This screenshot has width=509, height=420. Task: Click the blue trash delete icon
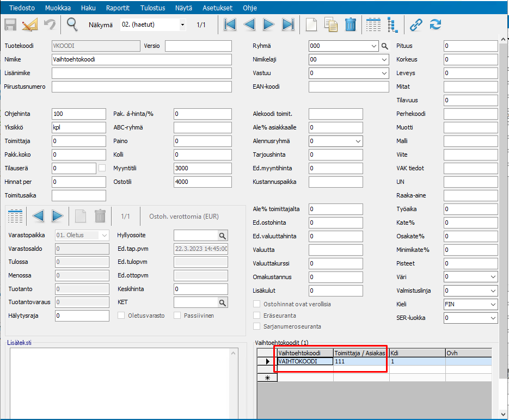pos(351,24)
